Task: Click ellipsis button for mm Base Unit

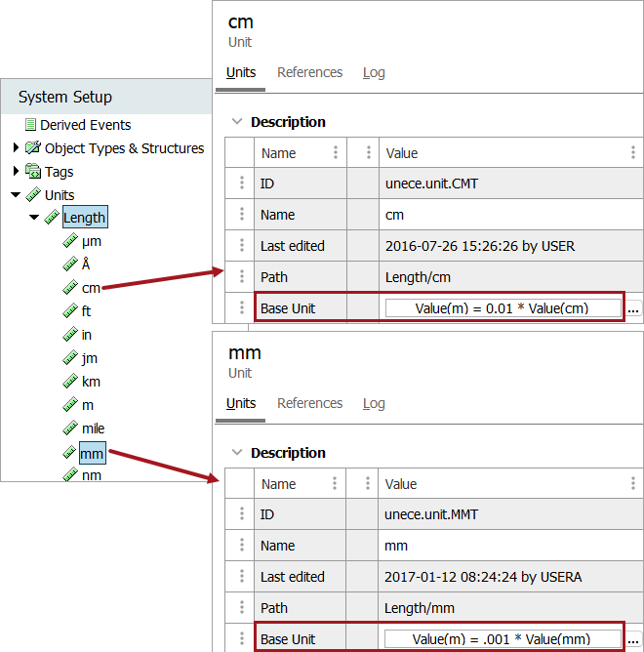Action: pyautogui.click(x=632, y=639)
